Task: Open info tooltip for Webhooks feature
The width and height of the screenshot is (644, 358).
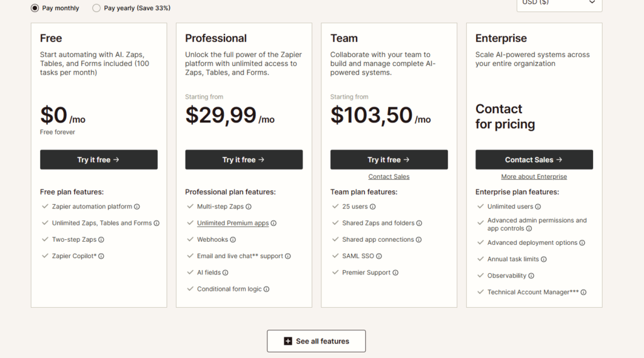Action: 233,239
